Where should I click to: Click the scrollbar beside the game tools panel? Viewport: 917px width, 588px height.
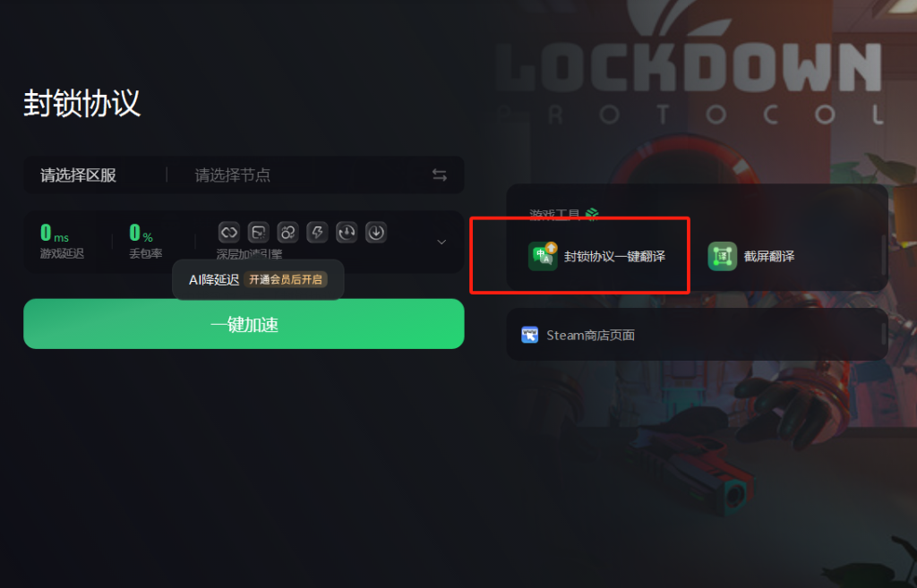884,255
